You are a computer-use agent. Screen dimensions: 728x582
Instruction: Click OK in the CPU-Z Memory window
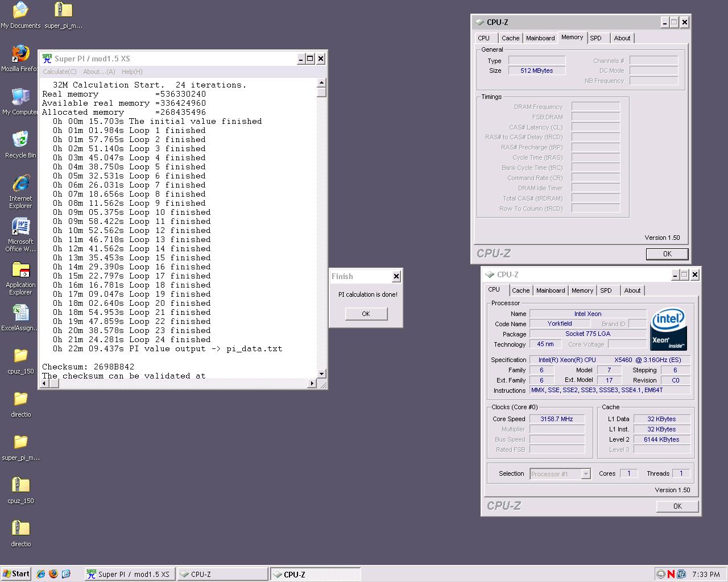click(667, 254)
